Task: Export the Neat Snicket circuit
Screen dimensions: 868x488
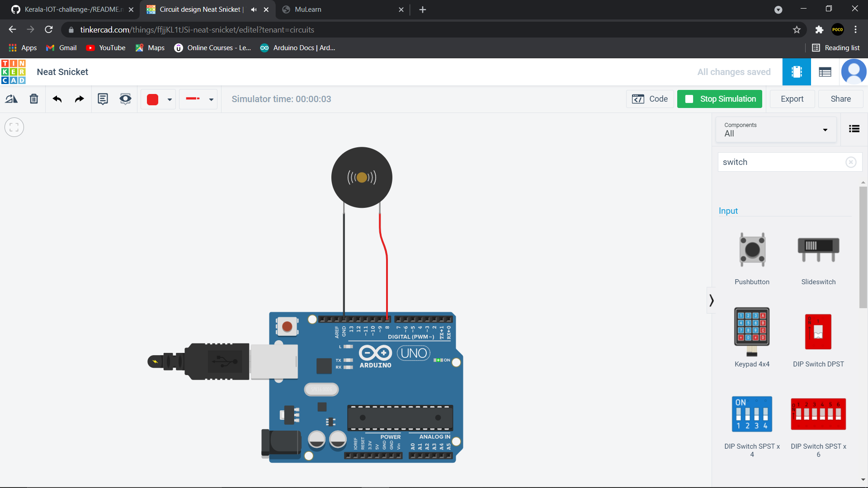Action: (792, 99)
